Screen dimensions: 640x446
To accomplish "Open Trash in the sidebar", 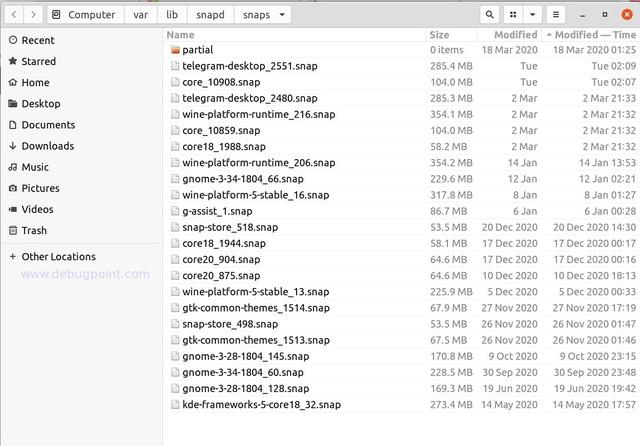I will click(x=34, y=230).
